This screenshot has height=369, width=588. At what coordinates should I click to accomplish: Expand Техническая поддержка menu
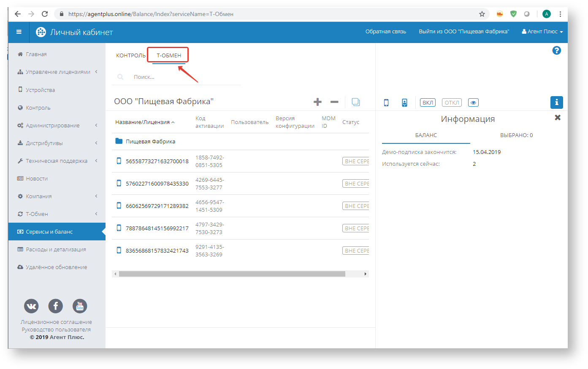click(x=57, y=161)
